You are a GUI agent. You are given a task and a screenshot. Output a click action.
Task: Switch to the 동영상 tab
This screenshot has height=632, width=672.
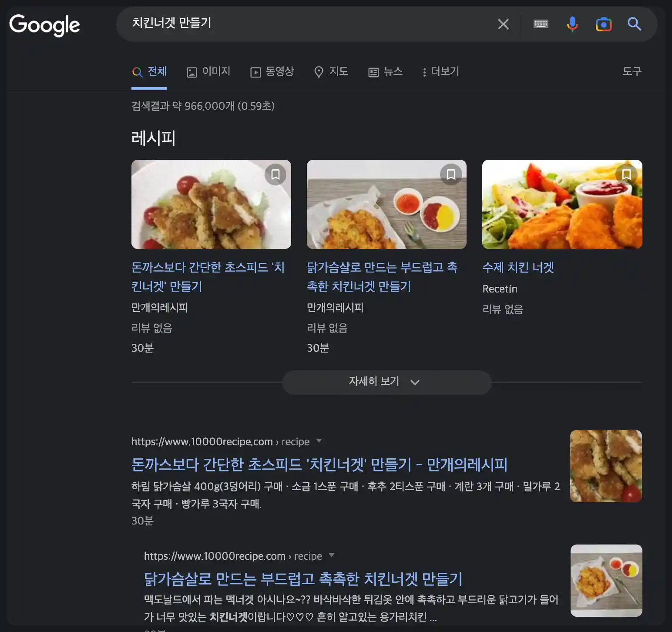pos(272,72)
